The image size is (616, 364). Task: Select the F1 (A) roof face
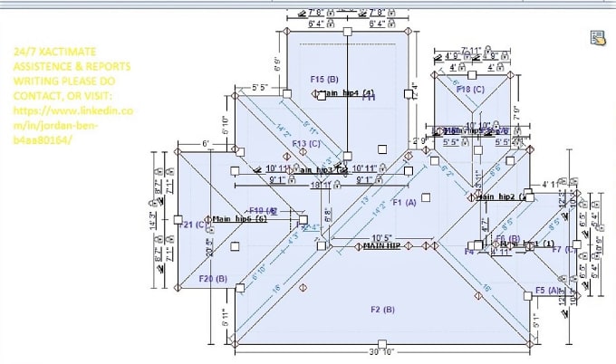click(403, 202)
